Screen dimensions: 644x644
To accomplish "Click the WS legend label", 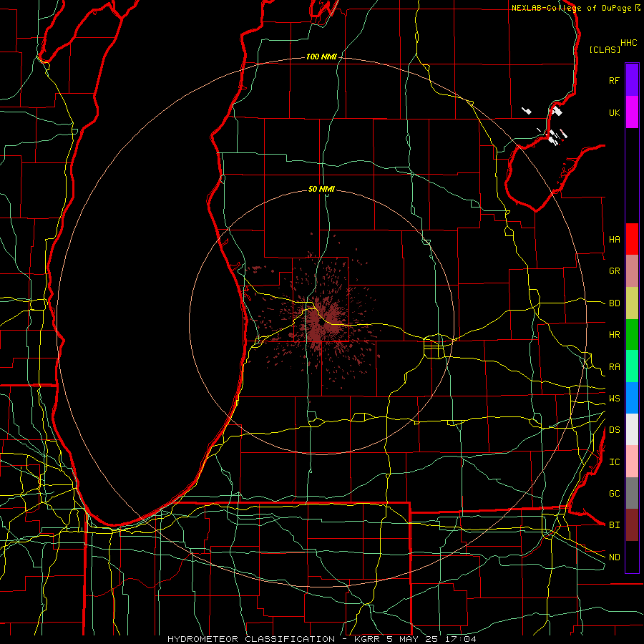I will coord(614,399).
